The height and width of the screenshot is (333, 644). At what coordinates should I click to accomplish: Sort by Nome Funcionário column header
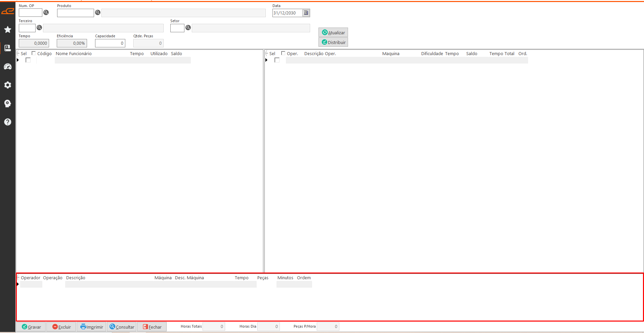coord(74,54)
